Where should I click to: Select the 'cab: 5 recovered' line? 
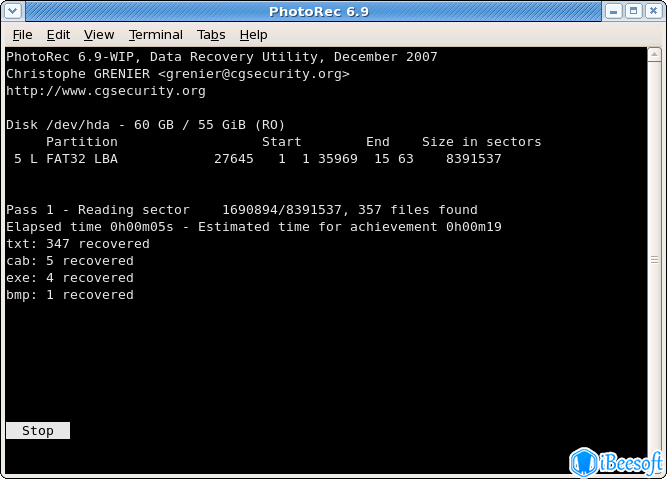70,261
